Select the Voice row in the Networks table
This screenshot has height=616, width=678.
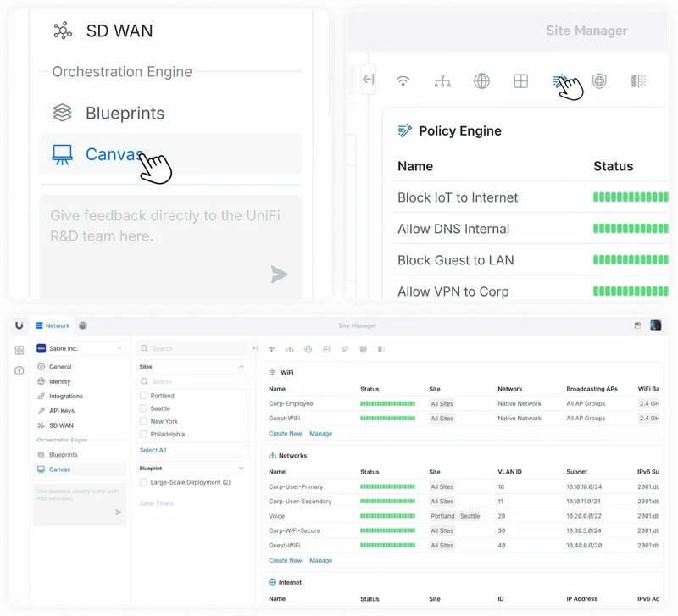464,516
